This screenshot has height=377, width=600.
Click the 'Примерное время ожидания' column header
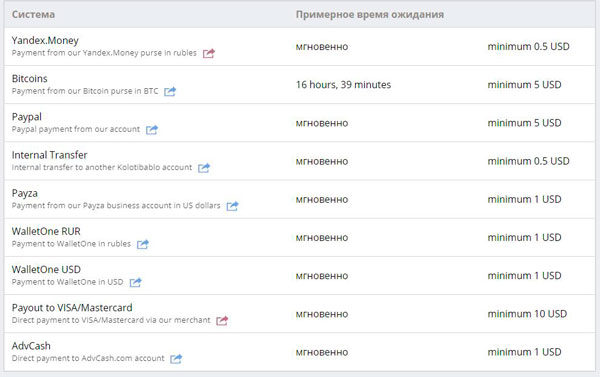[370, 15]
